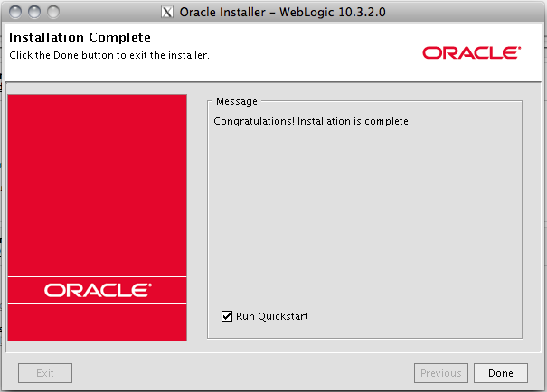Click the 'Click the Done button' instruction text

(109, 55)
